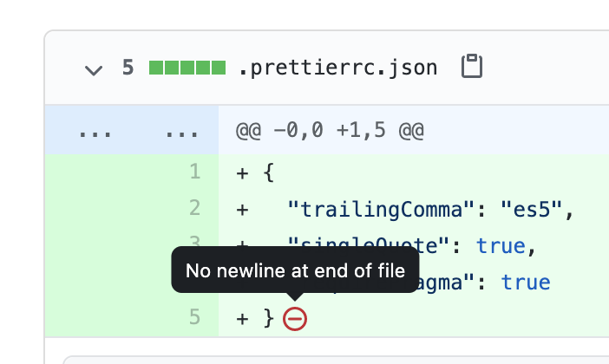Click the green diffstat blocks
The width and height of the screenshot is (609, 364).
click(187, 68)
